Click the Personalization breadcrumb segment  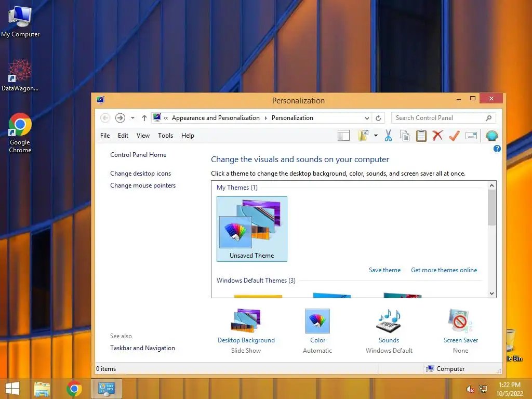click(x=292, y=118)
